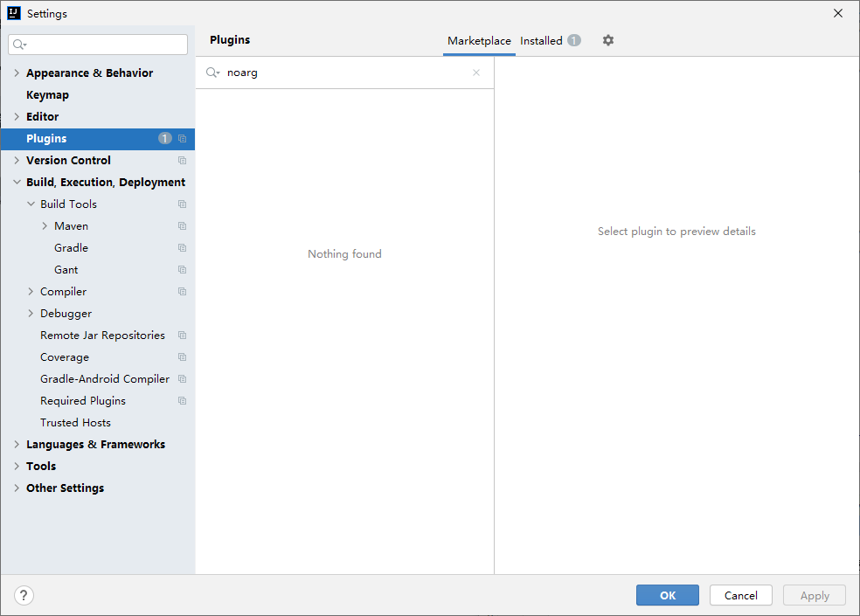Select the Debugger tree item
This screenshot has height=616, width=860.
pos(66,313)
